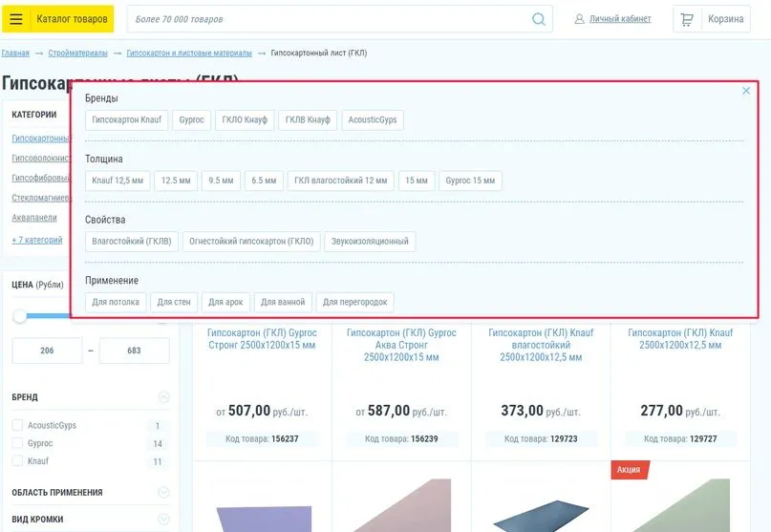Viewport: 771px width, 532px height.
Task: Select the Огнестойкий гипсокартон (ГКЛО) tag
Action: pyautogui.click(x=251, y=242)
